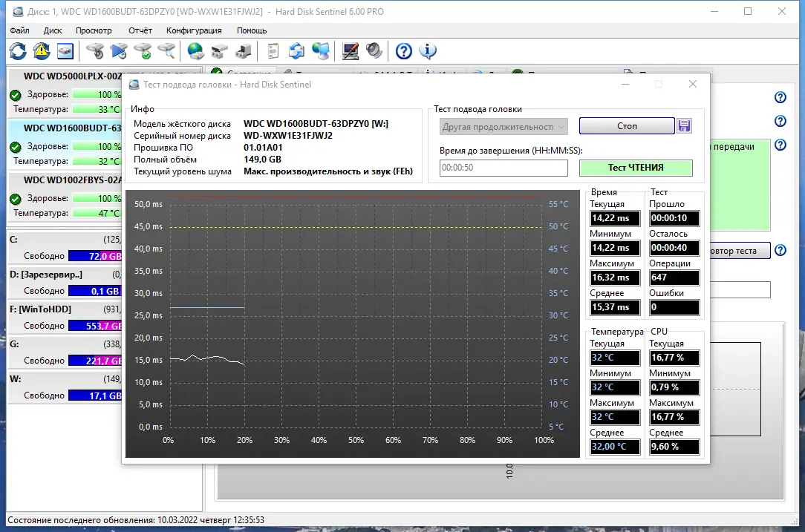This screenshot has height=532, width=805.
Task: Click green health check icon for WD1002FBYS
Action: point(16,199)
